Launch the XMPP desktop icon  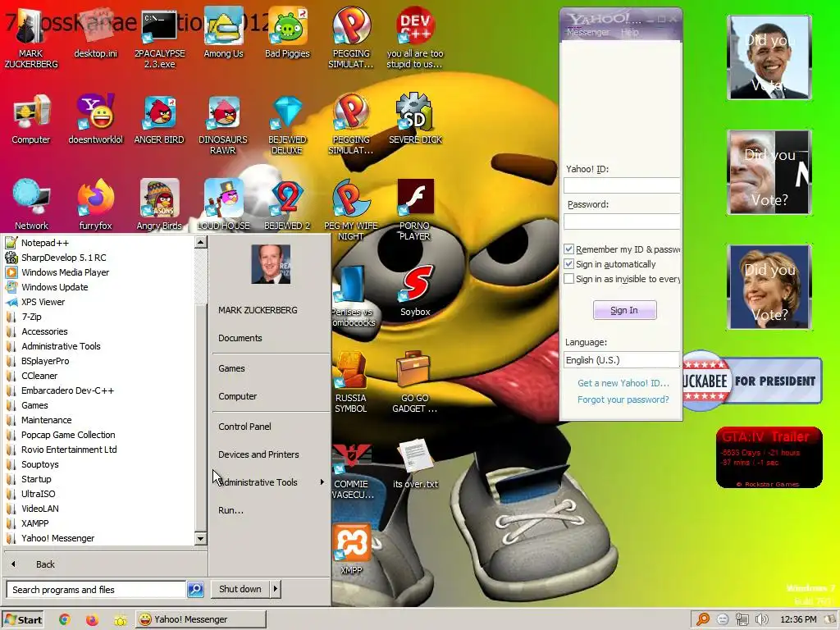pyautogui.click(x=351, y=550)
